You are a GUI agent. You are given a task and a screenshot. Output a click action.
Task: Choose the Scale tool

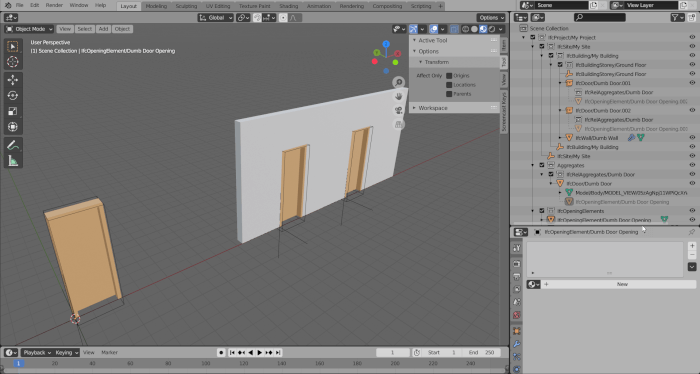(x=12, y=111)
